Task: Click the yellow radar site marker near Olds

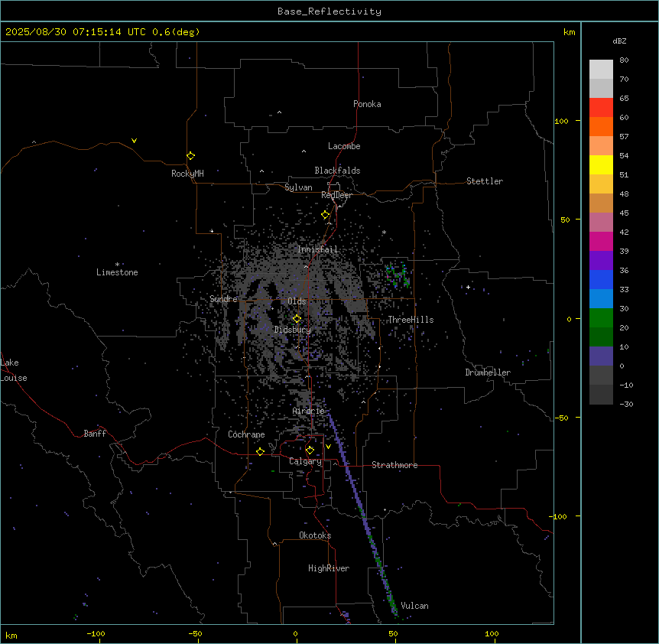Action: (297, 319)
